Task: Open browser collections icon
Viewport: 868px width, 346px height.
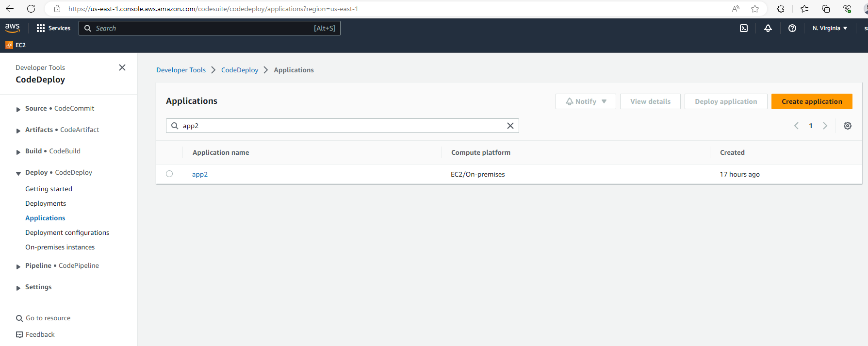Action: (826, 9)
